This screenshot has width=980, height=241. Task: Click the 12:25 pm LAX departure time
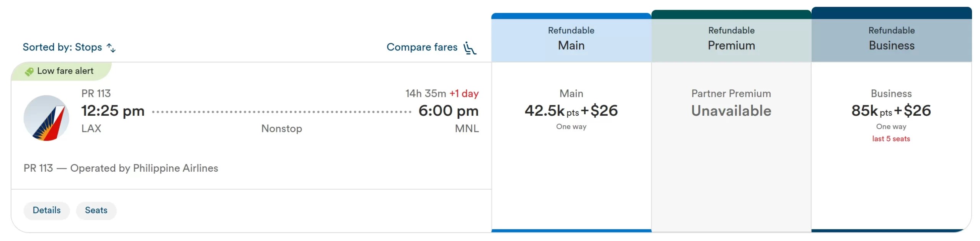tap(113, 111)
